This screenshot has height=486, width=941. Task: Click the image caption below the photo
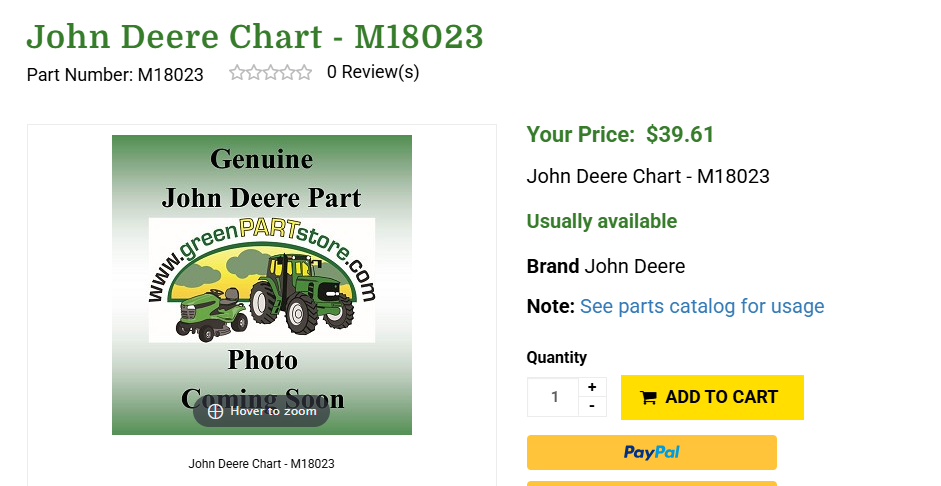[x=261, y=464]
